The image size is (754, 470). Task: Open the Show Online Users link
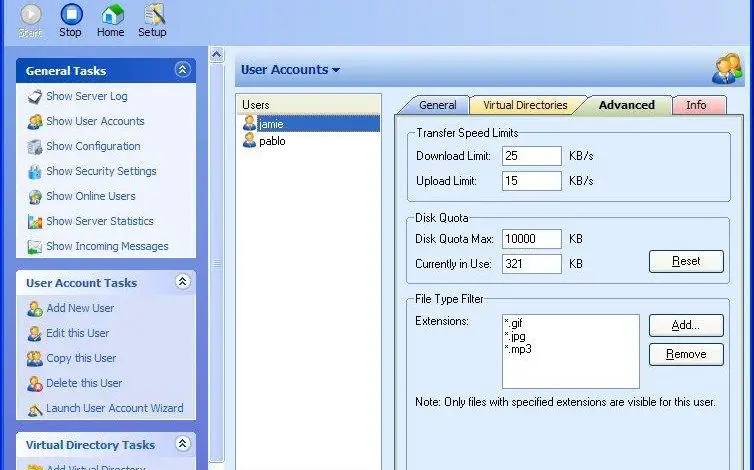pos(91,196)
